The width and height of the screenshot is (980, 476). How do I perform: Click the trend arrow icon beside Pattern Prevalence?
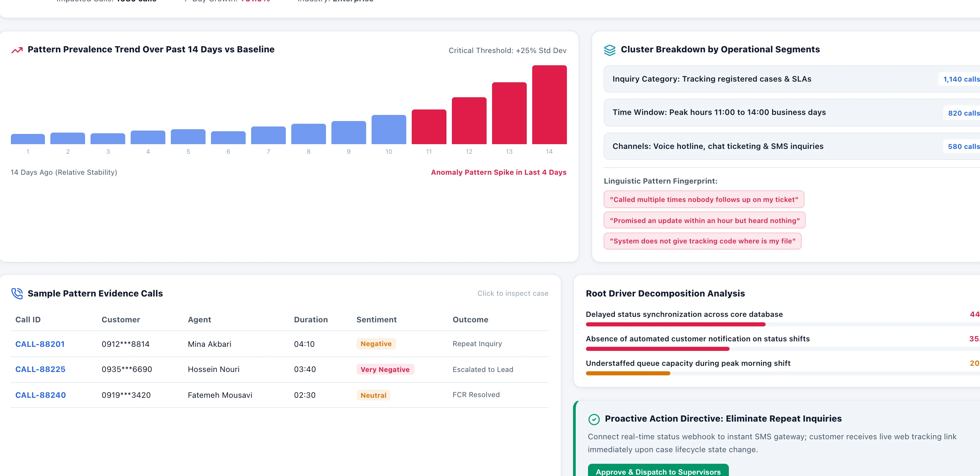17,50
